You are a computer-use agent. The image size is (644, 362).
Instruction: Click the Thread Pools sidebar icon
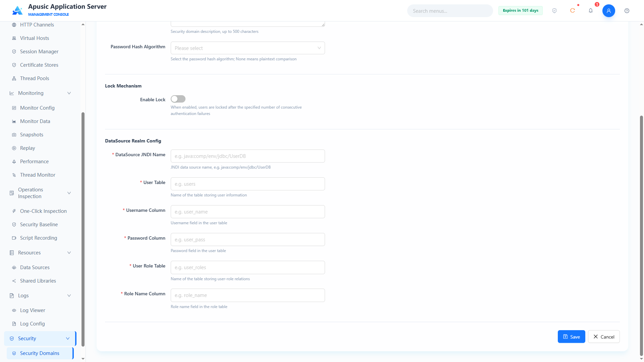[x=14, y=78]
